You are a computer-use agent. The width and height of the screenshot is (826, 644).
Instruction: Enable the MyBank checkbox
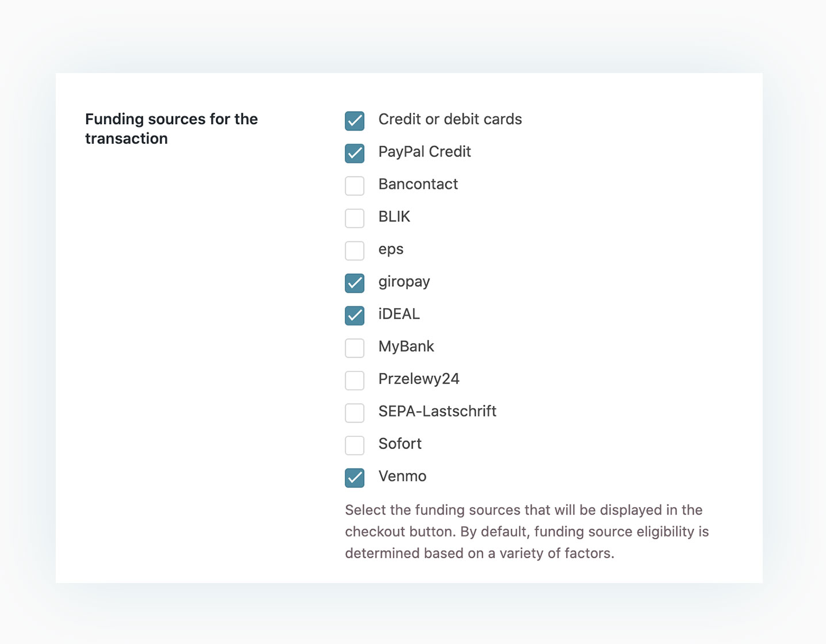(x=354, y=348)
